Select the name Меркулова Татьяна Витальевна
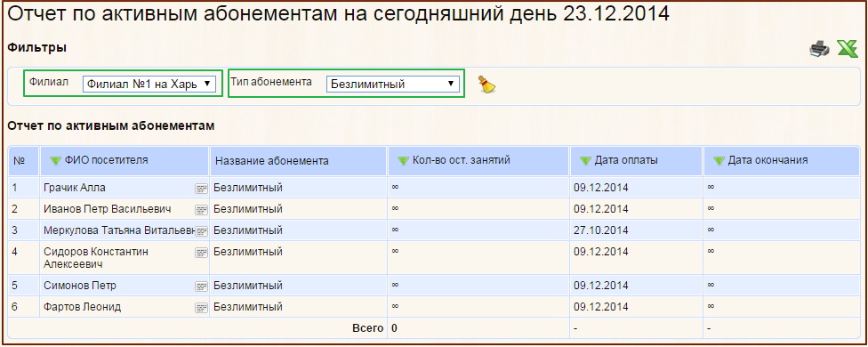Viewport: 868px width, 347px height. (118, 230)
